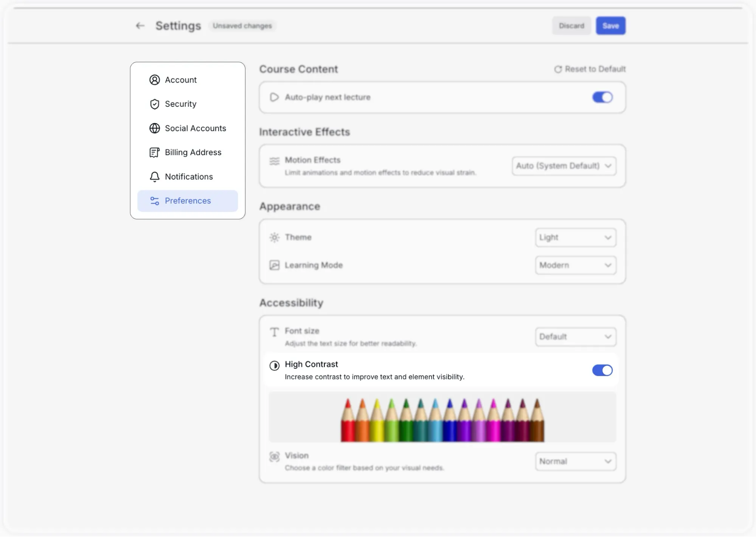Click the Accessibility heading

[291, 303]
